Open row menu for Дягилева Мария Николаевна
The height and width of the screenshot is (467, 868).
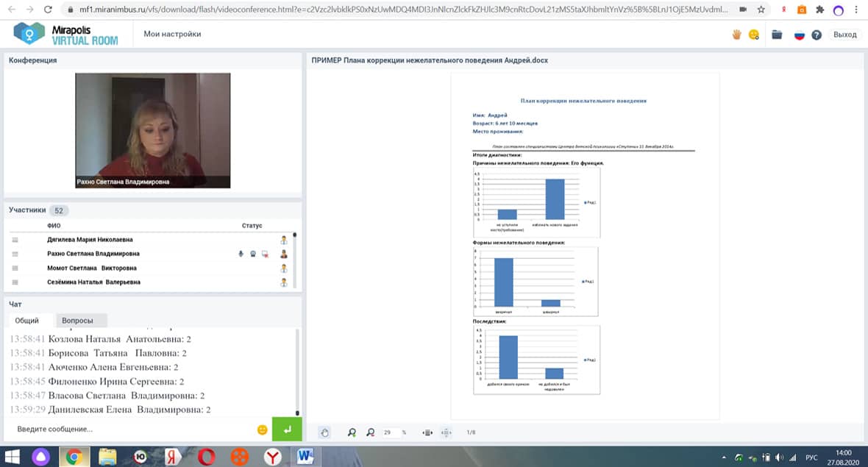click(x=15, y=240)
